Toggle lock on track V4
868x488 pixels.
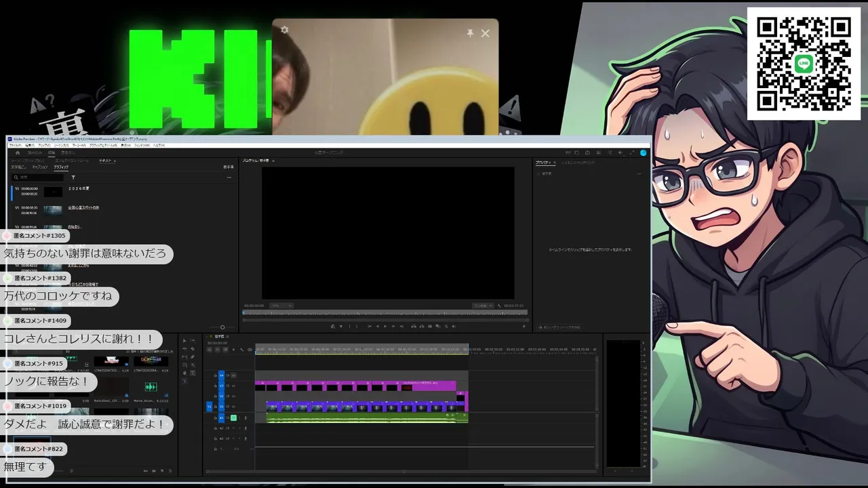pyautogui.click(x=216, y=375)
